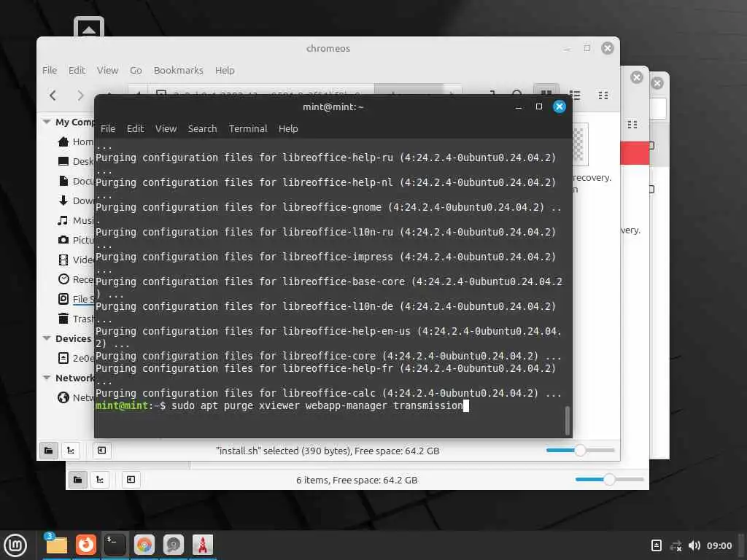Open the Terminal menu

248,128
